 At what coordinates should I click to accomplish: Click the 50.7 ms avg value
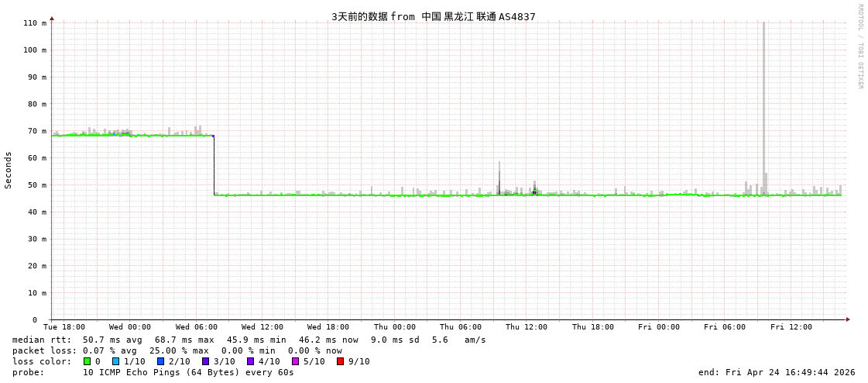pyautogui.click(x=112, y=340)
